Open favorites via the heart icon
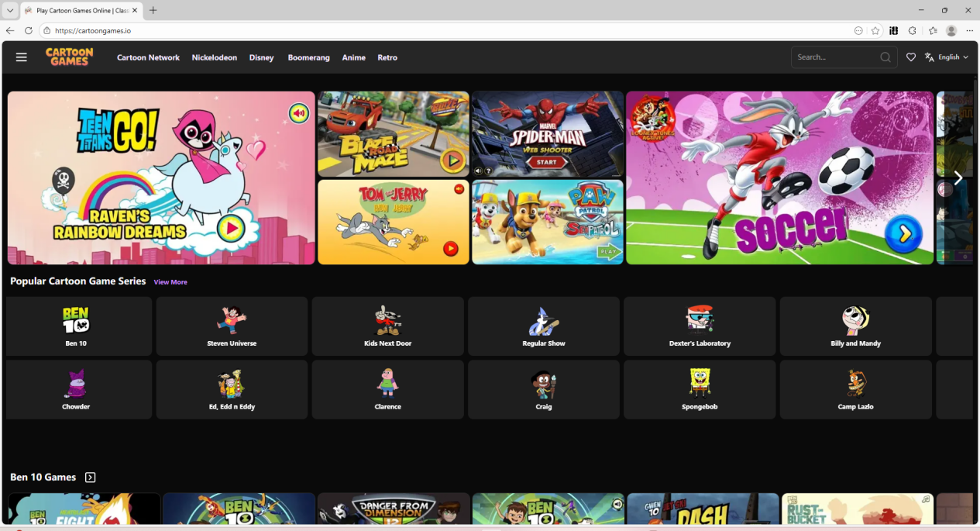The height and width of the screenshot is (531, 980). [911, 57]
